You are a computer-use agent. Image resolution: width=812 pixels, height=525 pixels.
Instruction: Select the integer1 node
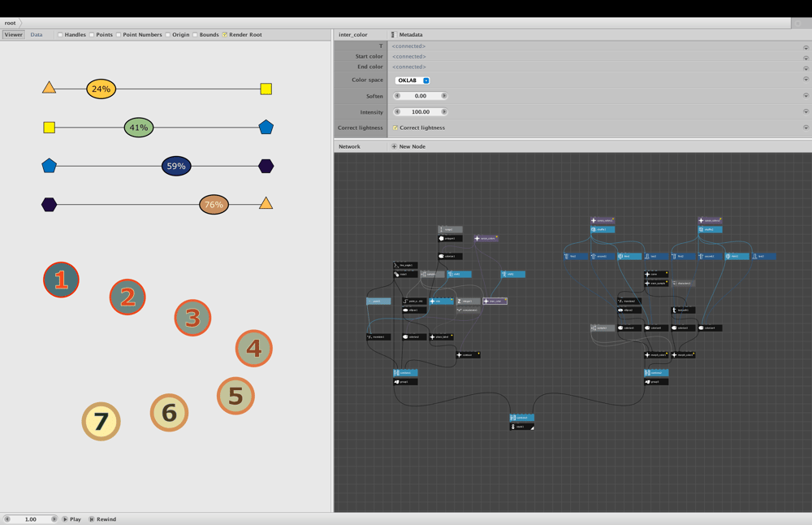click(x=469, y=302)
